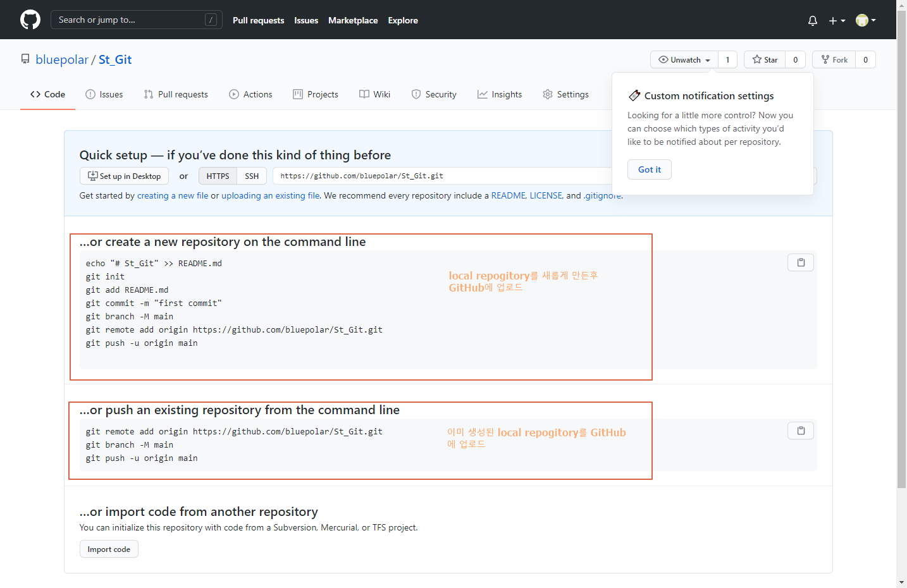Go to Explore
Image resolution: width=907 pixels, height=588 pixels.
[x=403, y=20]
